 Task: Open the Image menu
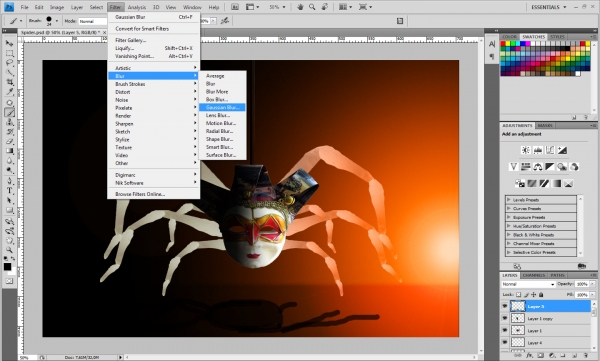(x=57, y=7)
